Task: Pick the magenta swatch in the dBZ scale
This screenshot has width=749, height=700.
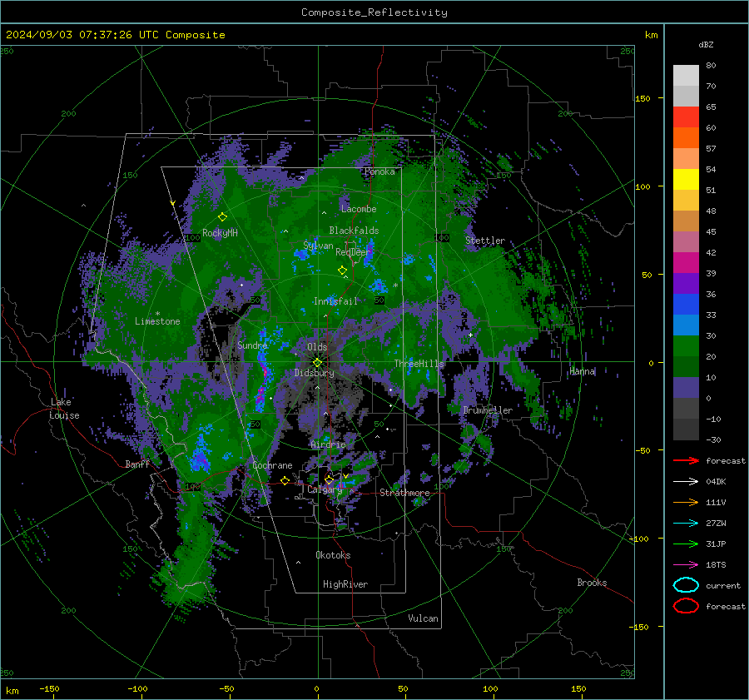Action: pyautogui.click(x=686, y=262)
